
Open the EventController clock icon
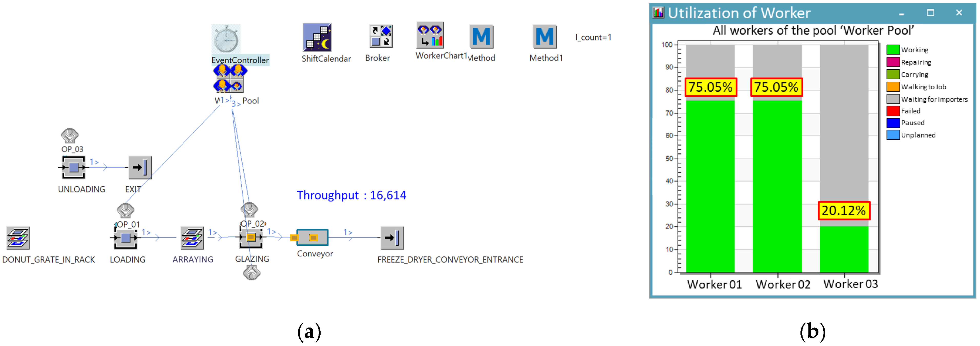(226, 39)
